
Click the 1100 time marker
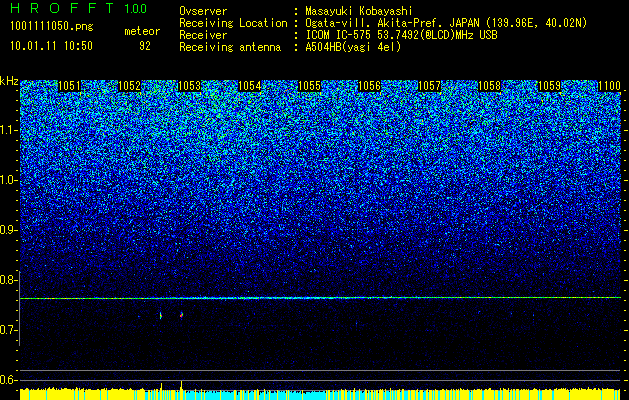click(x=609, y=86)
